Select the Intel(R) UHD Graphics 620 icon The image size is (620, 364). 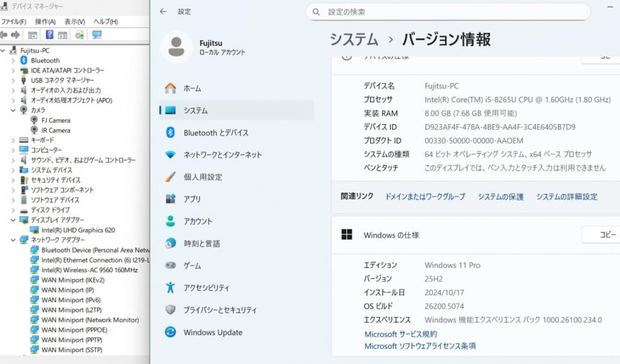(x=34, y=230)
